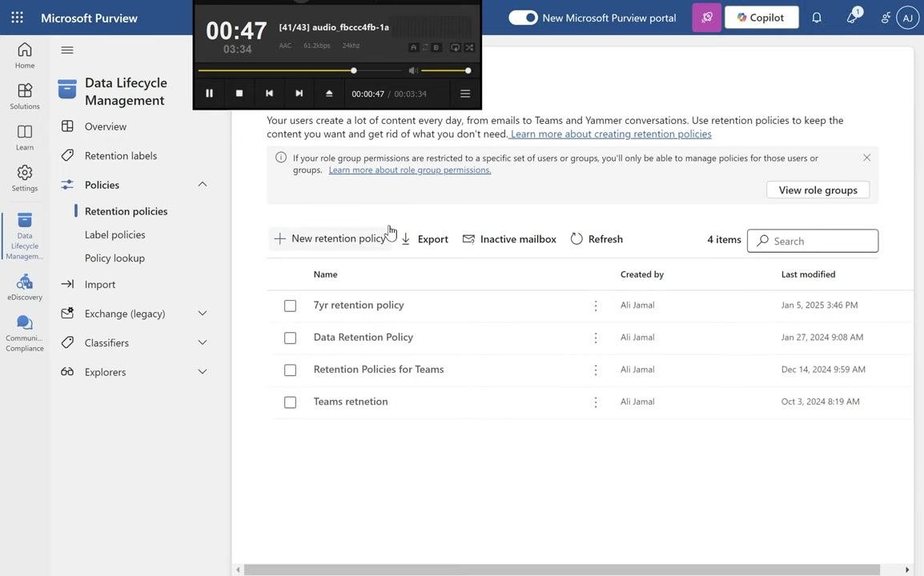Sort by the Name column header
The image size is (924, 576).
point(325,274)
